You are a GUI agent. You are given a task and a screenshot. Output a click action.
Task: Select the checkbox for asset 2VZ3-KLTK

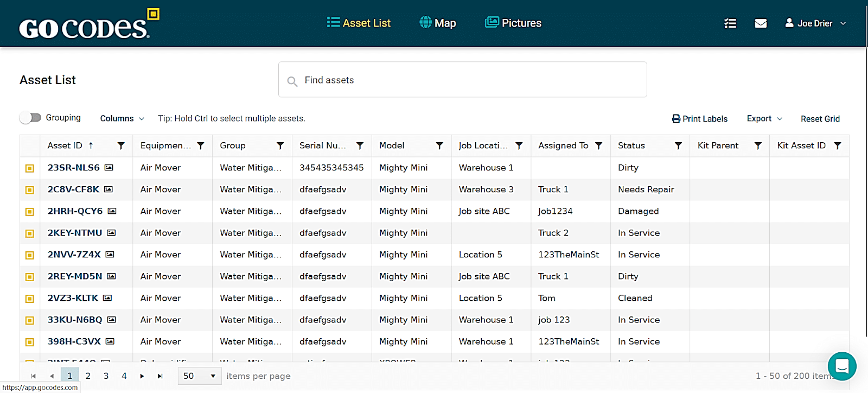[30, 299]
